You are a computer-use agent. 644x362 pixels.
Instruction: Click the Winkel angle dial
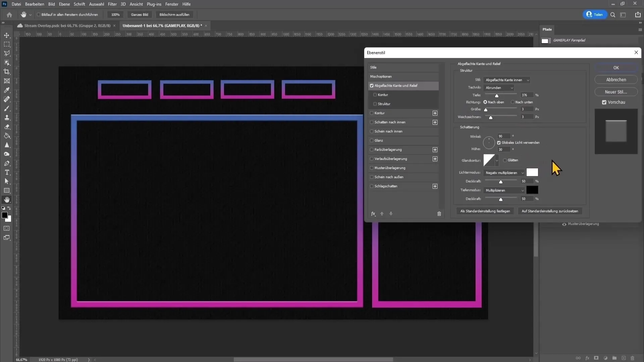pos(489,143)
